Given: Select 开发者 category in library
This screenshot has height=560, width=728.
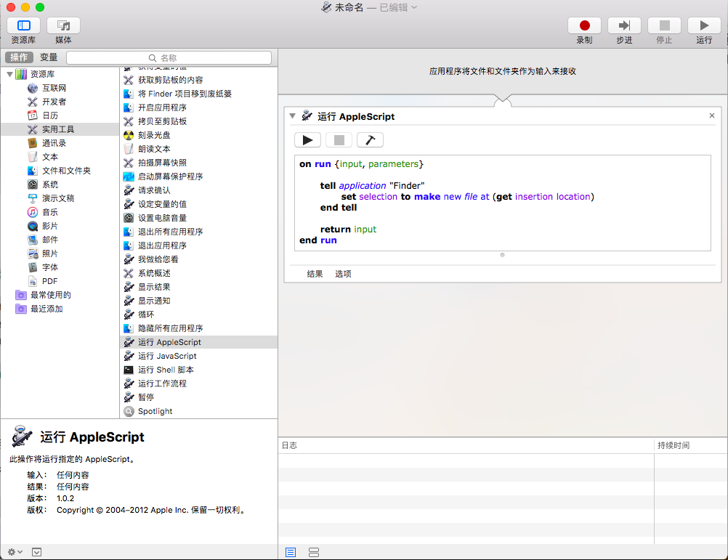Looking at the screenshot, I should pyautogui.click(x=60, y=102).
